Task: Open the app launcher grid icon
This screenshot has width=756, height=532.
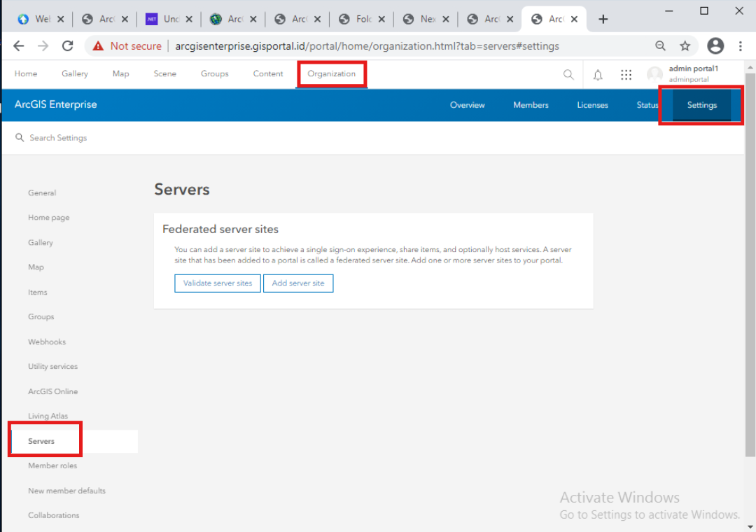Action: point(626,75)
